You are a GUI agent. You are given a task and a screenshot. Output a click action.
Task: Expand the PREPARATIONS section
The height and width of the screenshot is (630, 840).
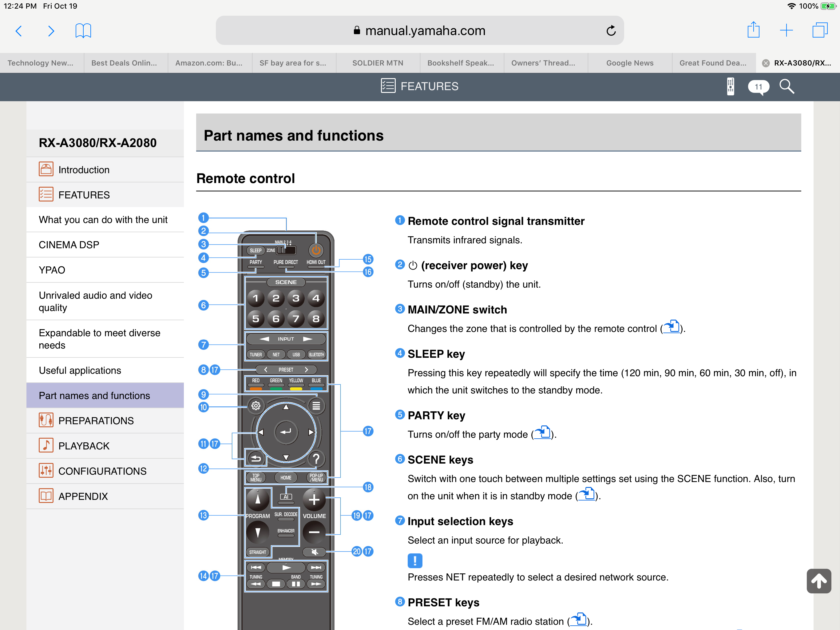pos(96,421)
